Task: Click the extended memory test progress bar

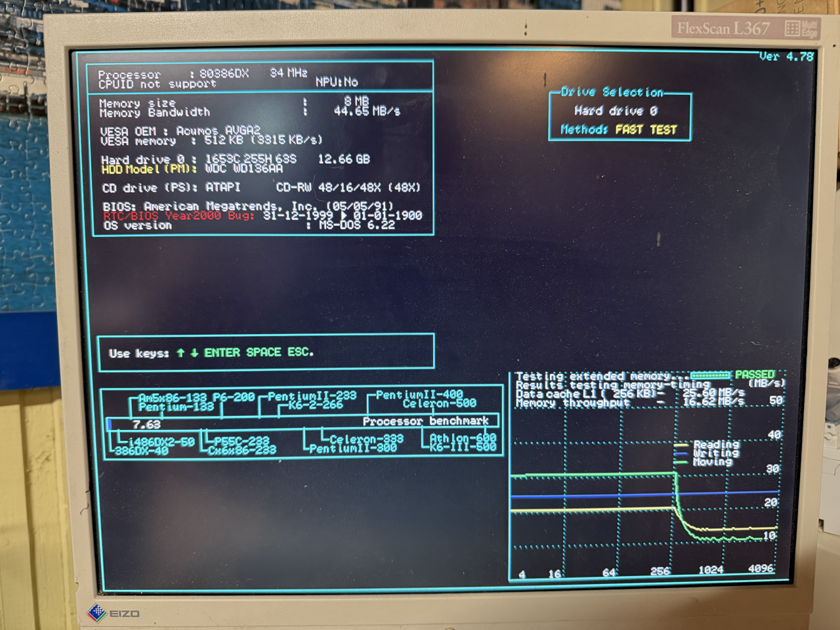Action: point(710,375)
